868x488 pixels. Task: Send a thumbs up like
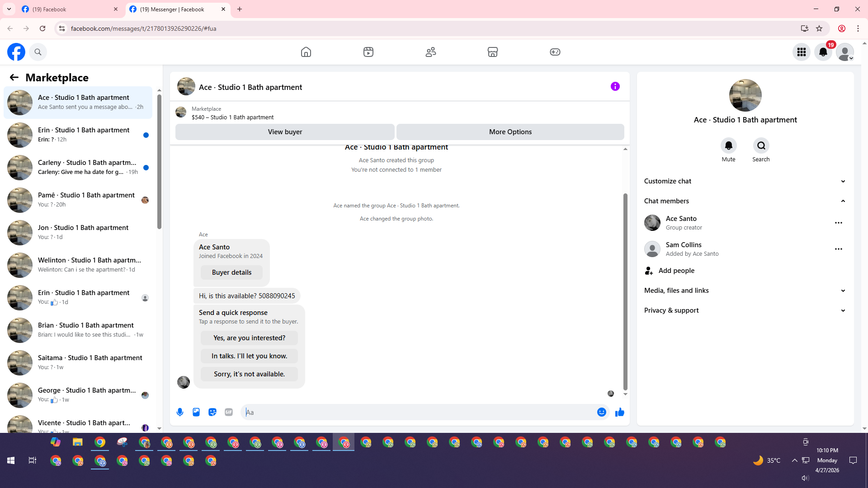click(619, 412)
